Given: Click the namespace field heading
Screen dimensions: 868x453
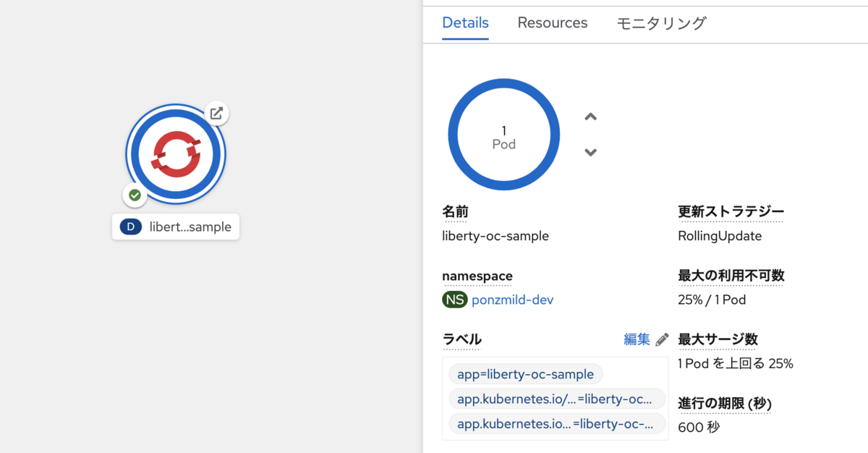Looking at the screenshot, I should point(477,276).
